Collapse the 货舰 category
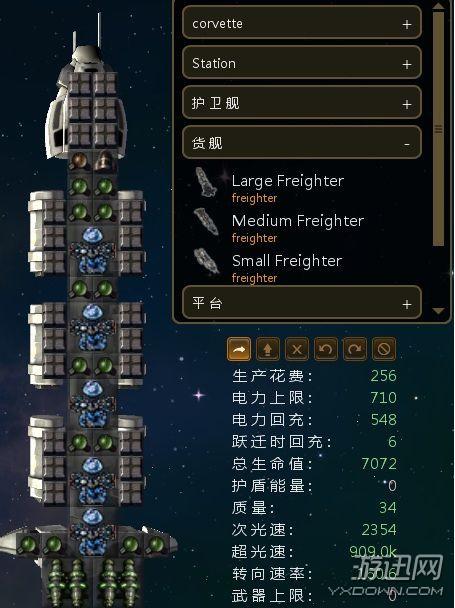Image resolution: width=455 pixels, height=608 pixels. click(x=407, y=144)
